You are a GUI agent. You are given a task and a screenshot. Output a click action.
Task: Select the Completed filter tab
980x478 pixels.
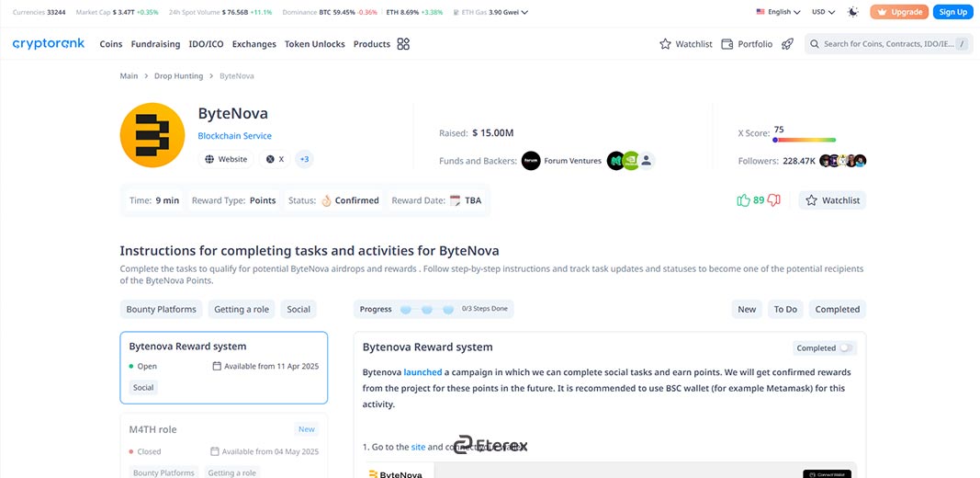pyautogui.click(x=838, y=309)
